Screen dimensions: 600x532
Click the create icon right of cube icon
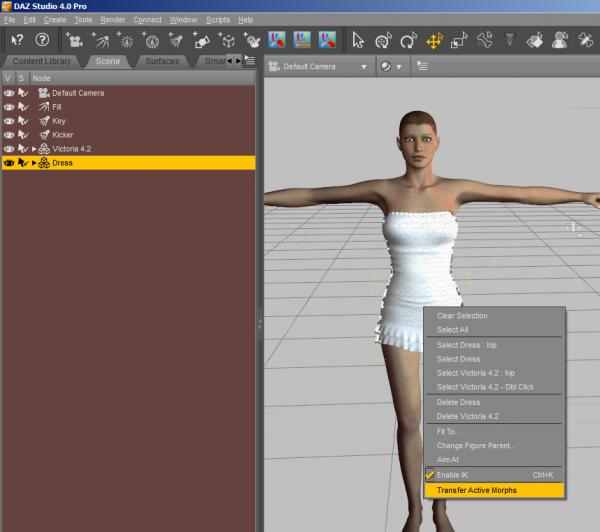tap(252, 40)
